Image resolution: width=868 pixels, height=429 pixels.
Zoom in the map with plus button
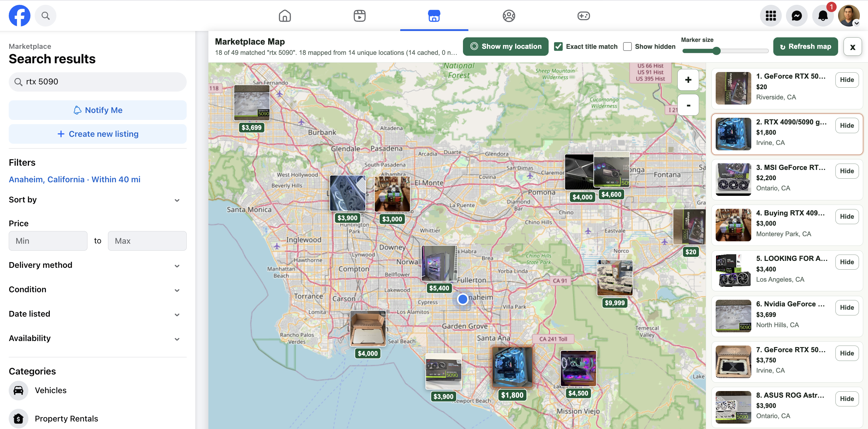pos(688,80)
